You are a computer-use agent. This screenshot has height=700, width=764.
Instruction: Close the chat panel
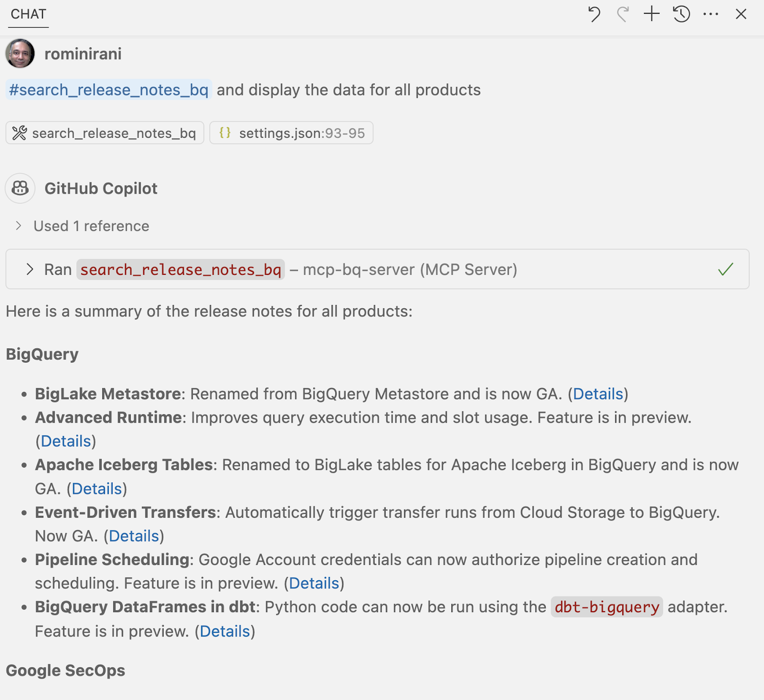tap(741, 14)
